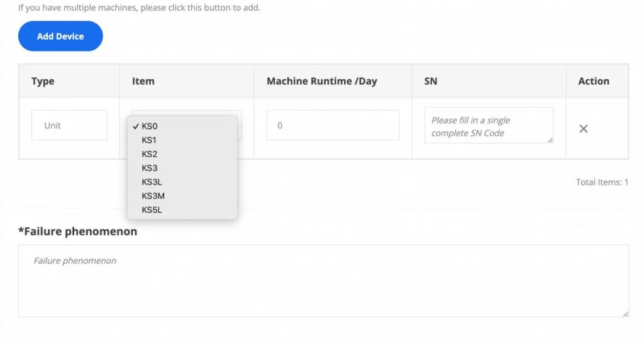Click the SN column header
The image size is (644, 345).
coord(431,81)
